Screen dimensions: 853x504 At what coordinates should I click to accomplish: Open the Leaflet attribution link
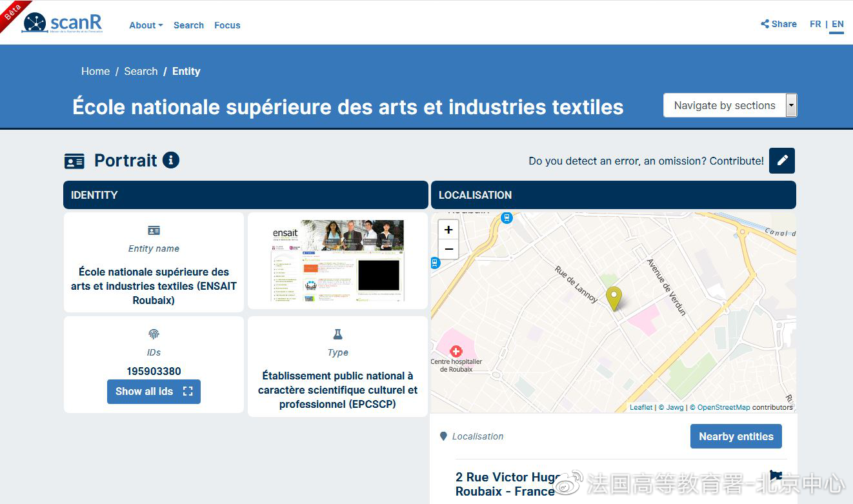pos(641,407)
